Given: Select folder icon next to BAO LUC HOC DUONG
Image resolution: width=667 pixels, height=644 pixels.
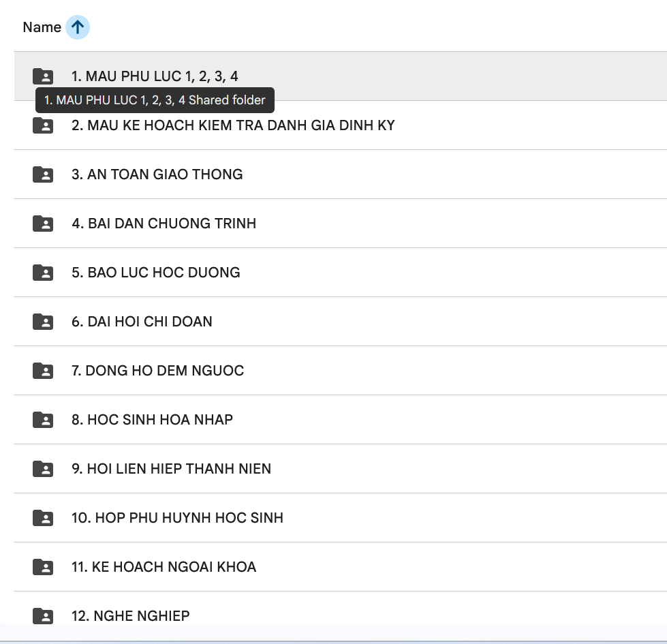Looking at the screenshot, I should (x=43, y=273).
